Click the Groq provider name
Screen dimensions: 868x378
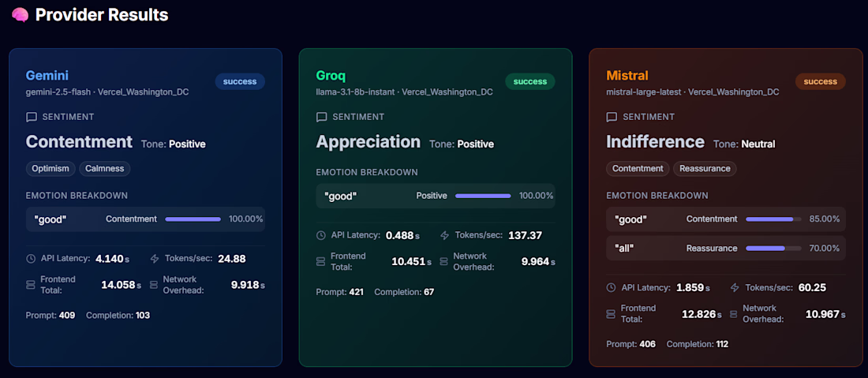point(331,75)
